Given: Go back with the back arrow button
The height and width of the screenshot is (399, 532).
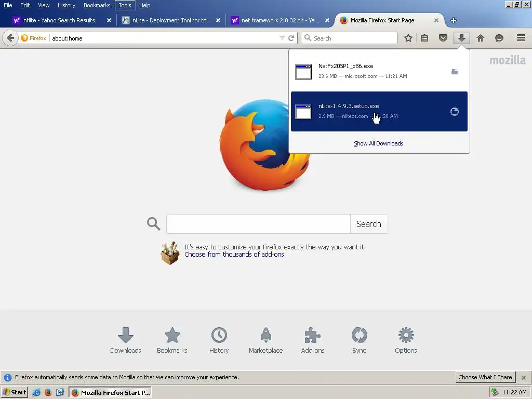Looking at the screenshot, I should 10,38.
